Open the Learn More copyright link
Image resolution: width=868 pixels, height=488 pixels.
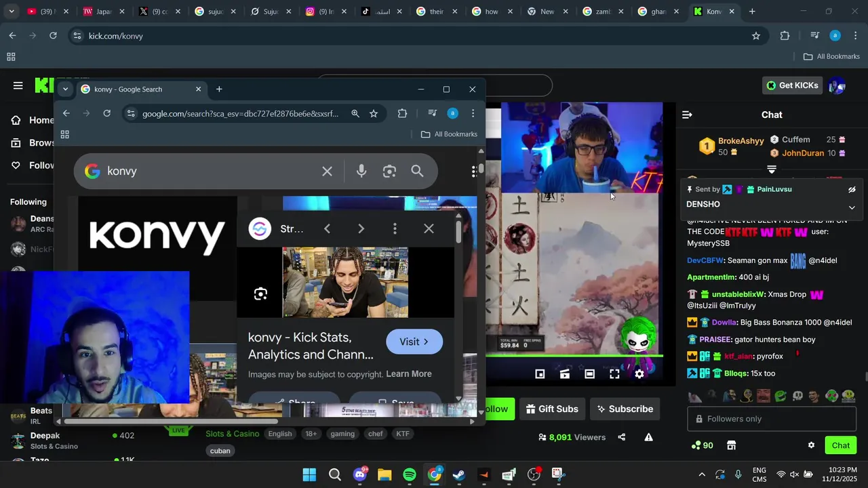tap(409, 374)
